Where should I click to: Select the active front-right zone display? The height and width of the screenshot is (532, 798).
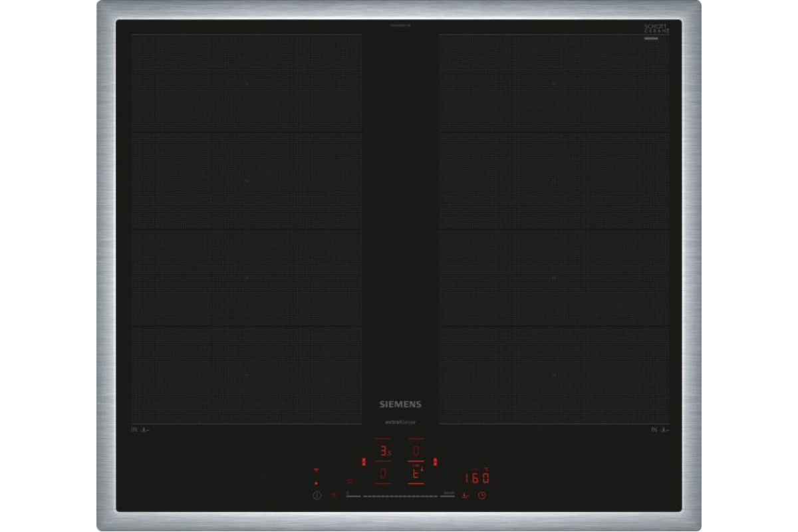[416, 474]
